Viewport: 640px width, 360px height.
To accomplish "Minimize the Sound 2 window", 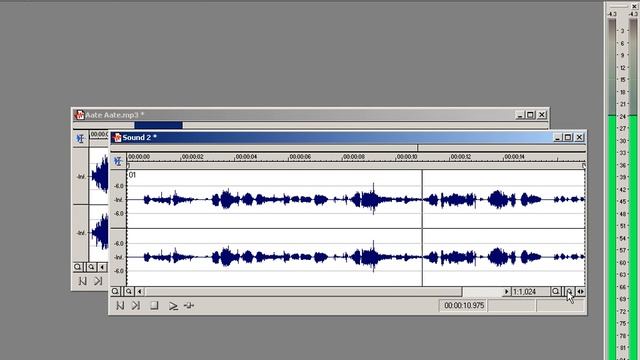I will pyautogui.click(x=557, y=138).
